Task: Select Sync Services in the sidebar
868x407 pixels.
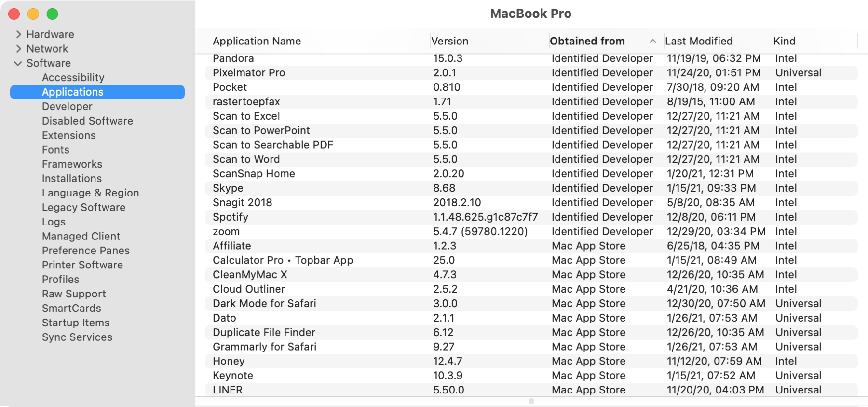Action: (77, 337)
